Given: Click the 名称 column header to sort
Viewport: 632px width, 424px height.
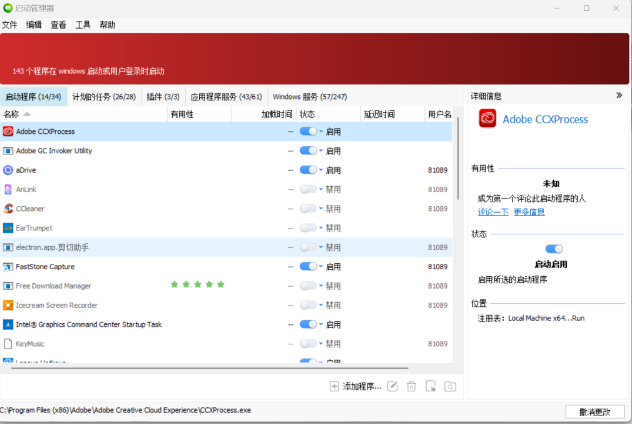Looking at the screenshot, I should coord(12,114).
